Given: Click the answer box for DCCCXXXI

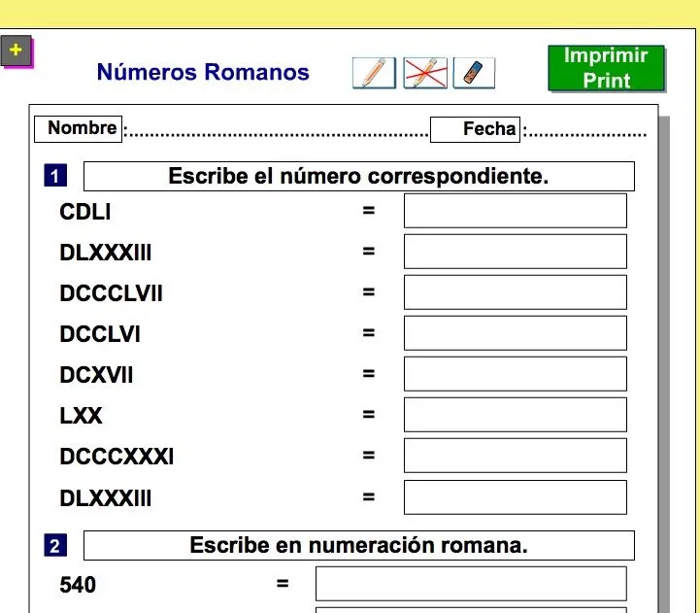Looking at the screenshot, I should [516, 456].
